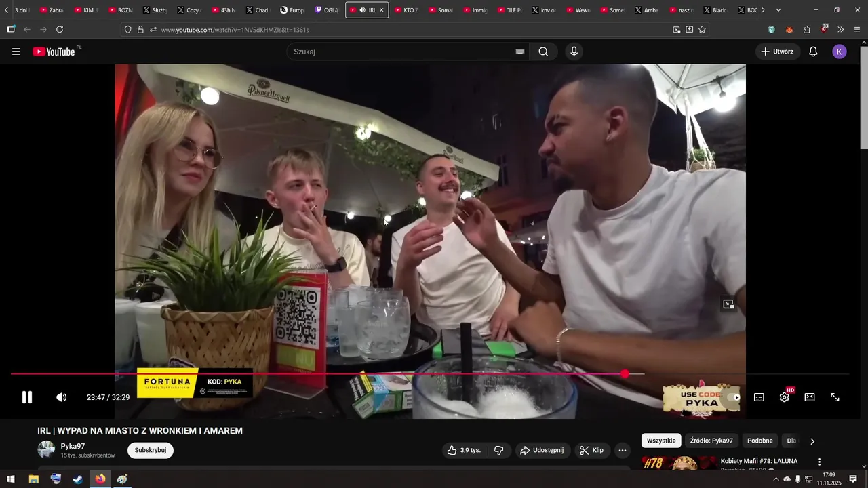
Task: Switch to the Black X tab
Action: (x=715, y=10)
